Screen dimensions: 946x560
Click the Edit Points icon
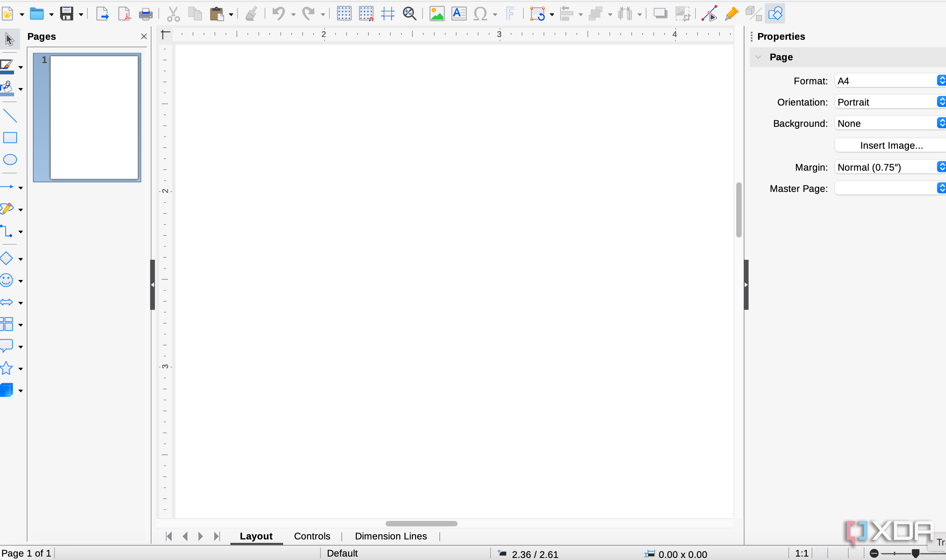pyautogui.click(x=709, y=14)
